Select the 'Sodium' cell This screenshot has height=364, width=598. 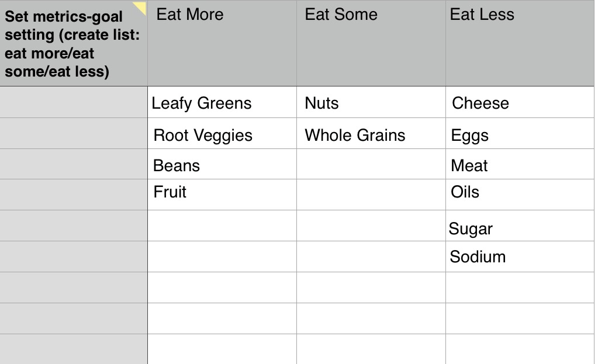coord(520,256)
